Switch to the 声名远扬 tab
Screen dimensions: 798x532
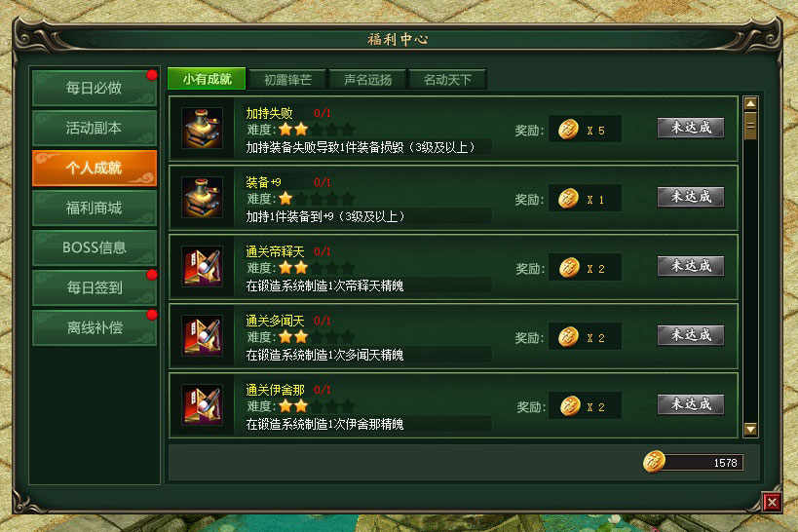(x=367, y=80)
